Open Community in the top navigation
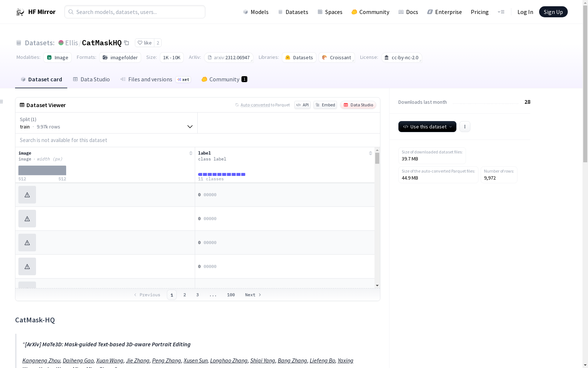This screenshot has height=368, width=588. 370,12
